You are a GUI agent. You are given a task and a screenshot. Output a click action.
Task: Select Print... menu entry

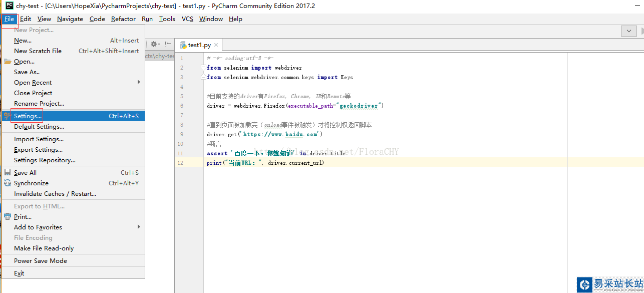tap(73, 217)
